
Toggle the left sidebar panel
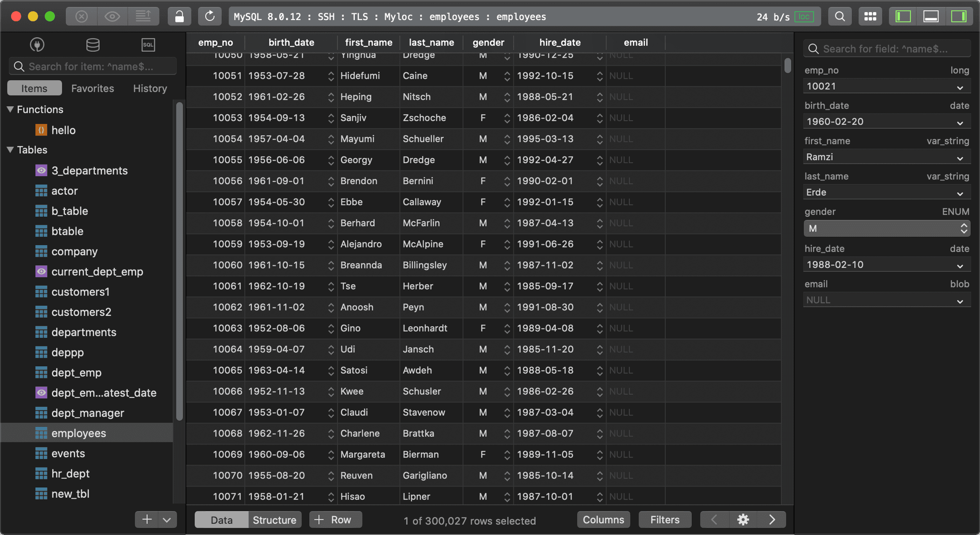click(903, 16)
